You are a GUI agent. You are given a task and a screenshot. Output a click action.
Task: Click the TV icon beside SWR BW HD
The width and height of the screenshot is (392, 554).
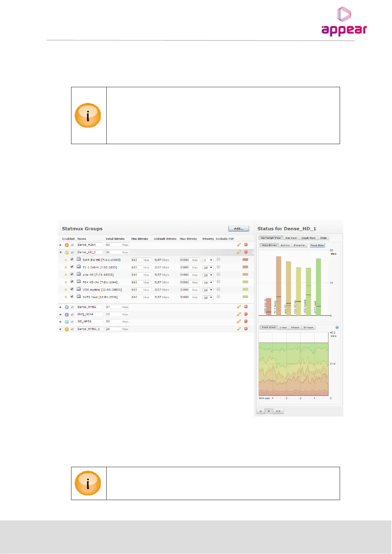[79, 259]
